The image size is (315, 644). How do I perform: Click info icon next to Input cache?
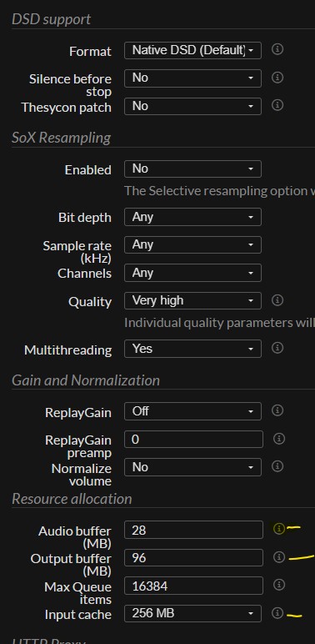click(277, 613)
